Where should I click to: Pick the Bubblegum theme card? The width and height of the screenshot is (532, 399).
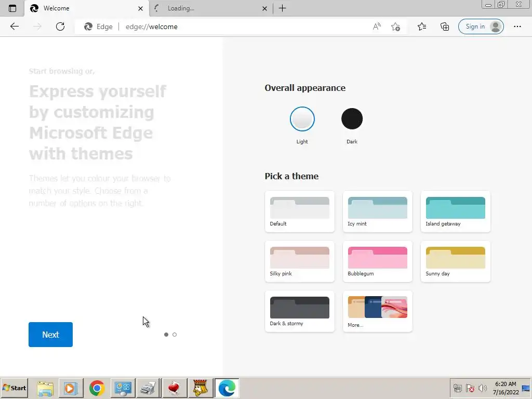point(378,261)
